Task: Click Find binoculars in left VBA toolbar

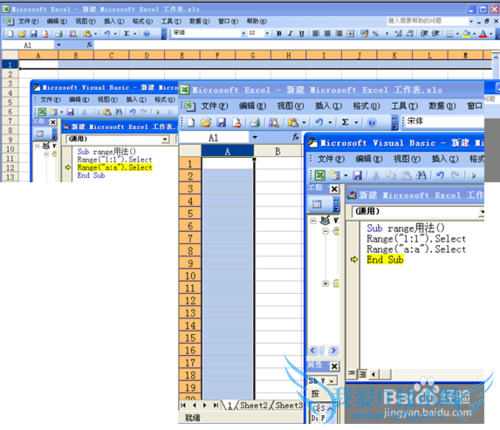Action: point(118,112)
